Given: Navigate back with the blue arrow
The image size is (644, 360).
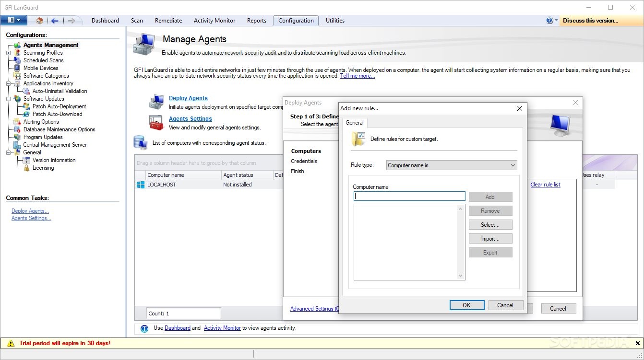Looking at the screenshot, I should click(x=55, y=21).
